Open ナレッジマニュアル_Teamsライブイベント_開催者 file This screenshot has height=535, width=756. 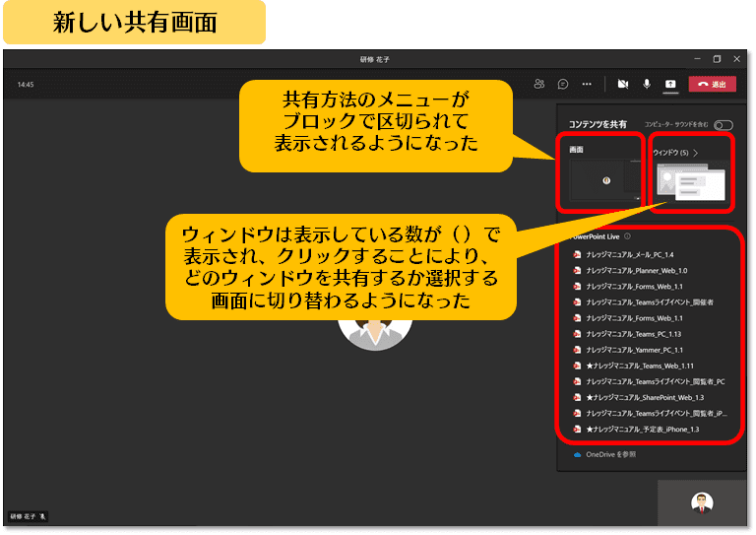pyautogui.click(x=650, y=302)
